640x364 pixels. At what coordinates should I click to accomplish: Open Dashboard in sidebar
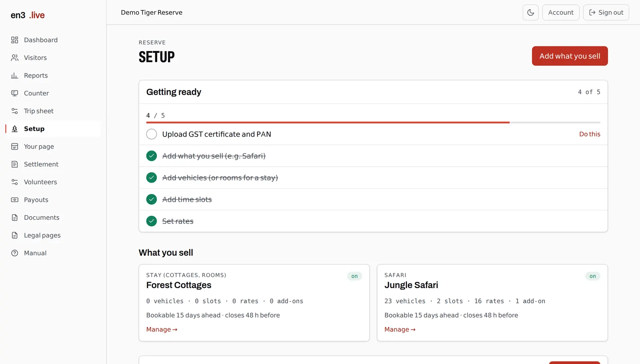[x=54, y=40]
